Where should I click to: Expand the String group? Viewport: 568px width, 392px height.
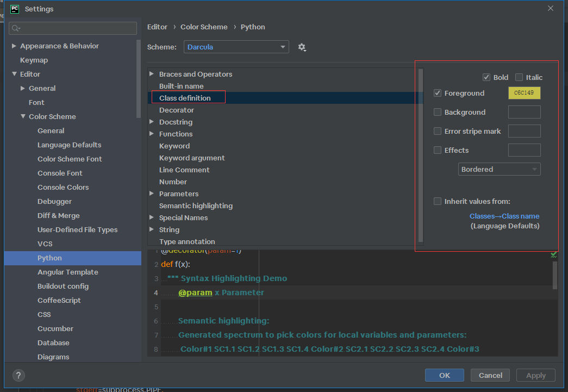pyautogui.click(x=152, y=229)
